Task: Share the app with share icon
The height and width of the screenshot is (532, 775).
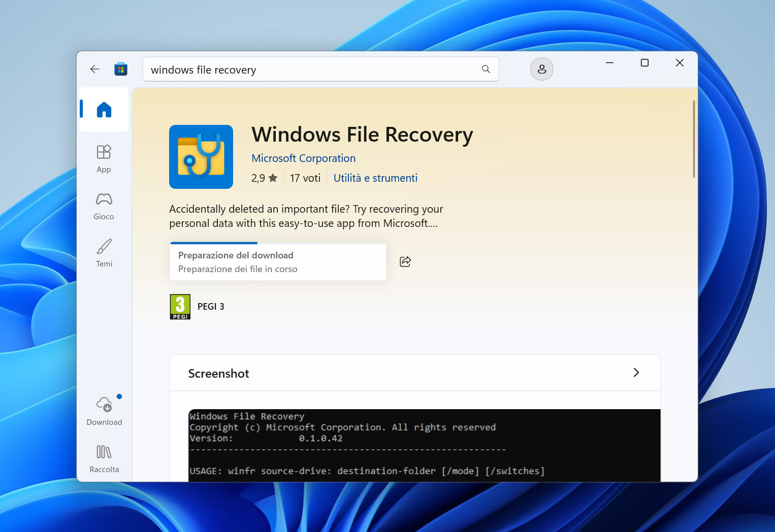Action: point(405,261)
